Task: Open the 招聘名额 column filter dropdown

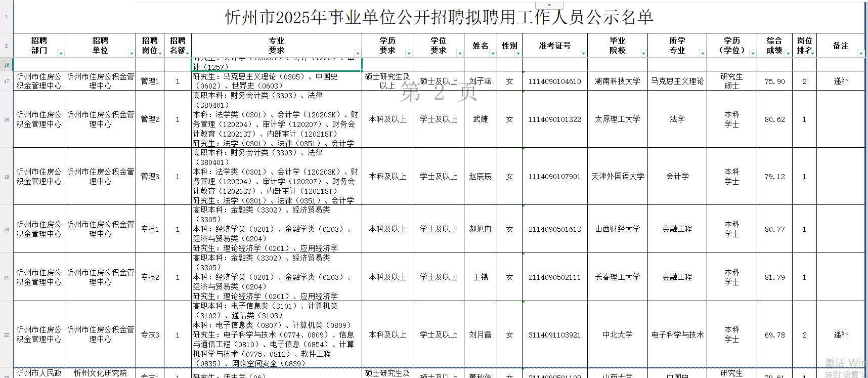Action: coord(187,54)
